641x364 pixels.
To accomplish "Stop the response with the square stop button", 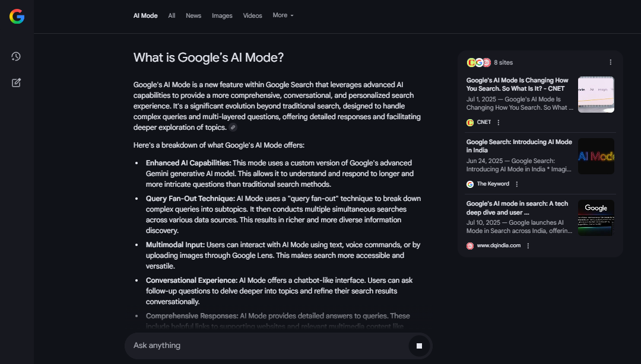I will 419,346.
